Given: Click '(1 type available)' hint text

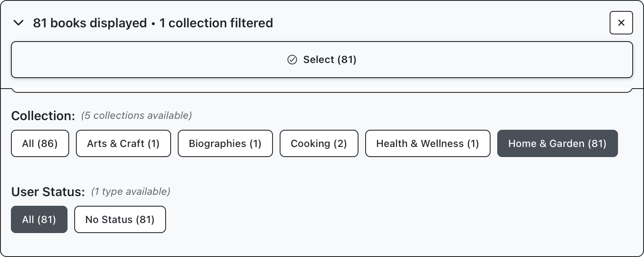Looking at the screenshot, I should point(131,192).
